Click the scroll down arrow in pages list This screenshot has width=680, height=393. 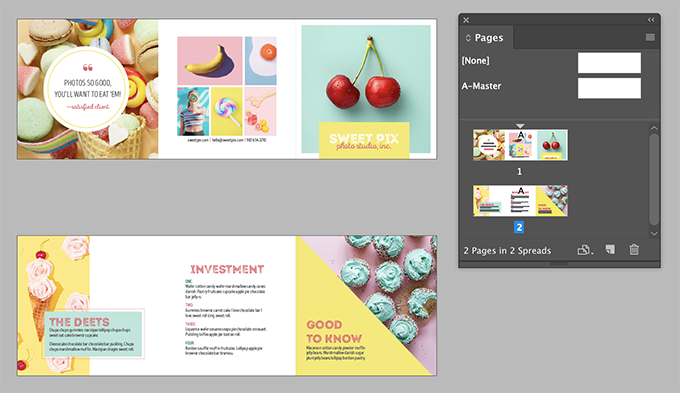654,233
